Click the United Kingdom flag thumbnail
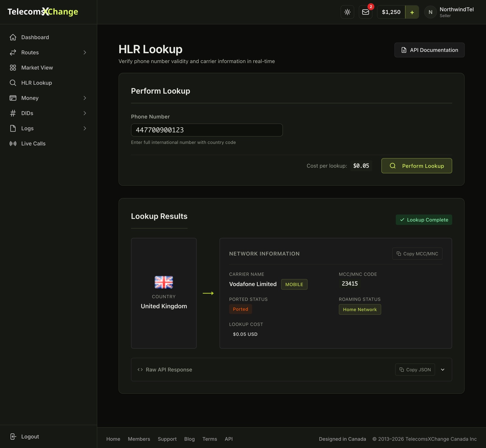This screenshot has height=448, width=486. pos(164,282)
